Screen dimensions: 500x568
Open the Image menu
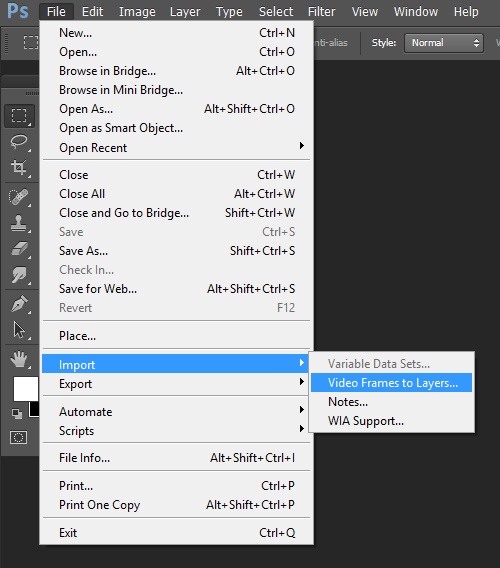pyautogui.click(x=137, y=12)
